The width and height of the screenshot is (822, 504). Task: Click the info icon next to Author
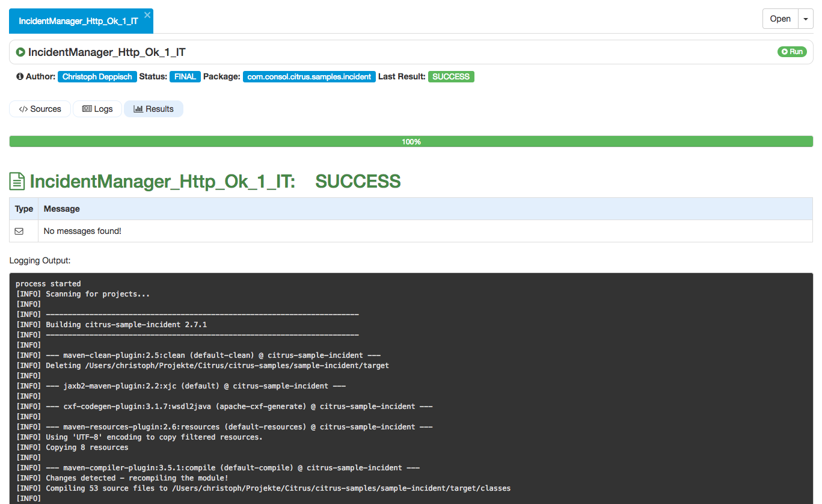pos(20,77)
